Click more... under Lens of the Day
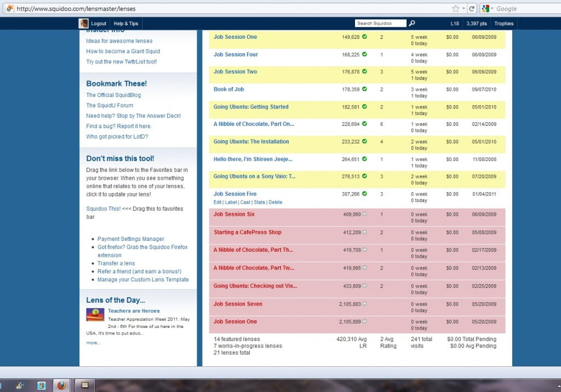Viewport: 561px width, 392px height. [93, 343]
